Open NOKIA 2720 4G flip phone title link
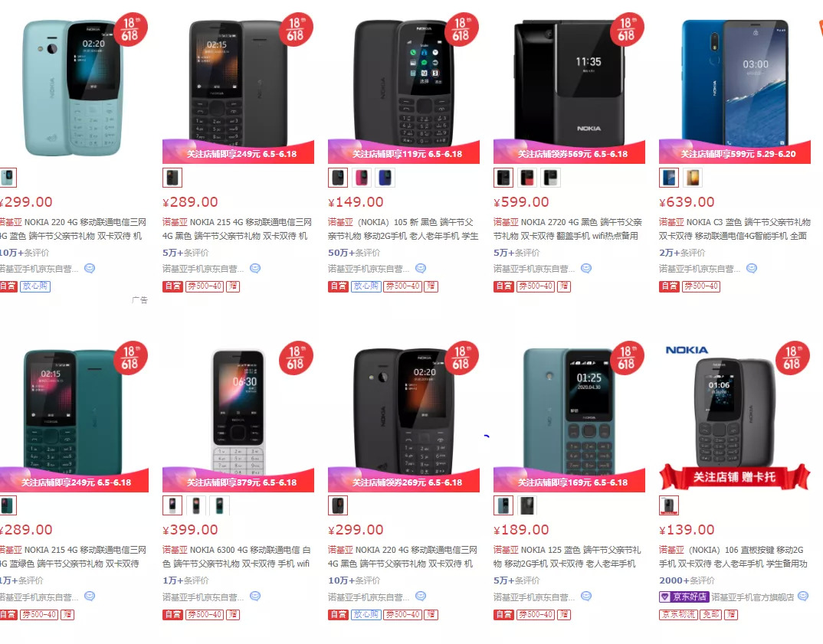Screen dimensions: 823x644 pos(567,229)
